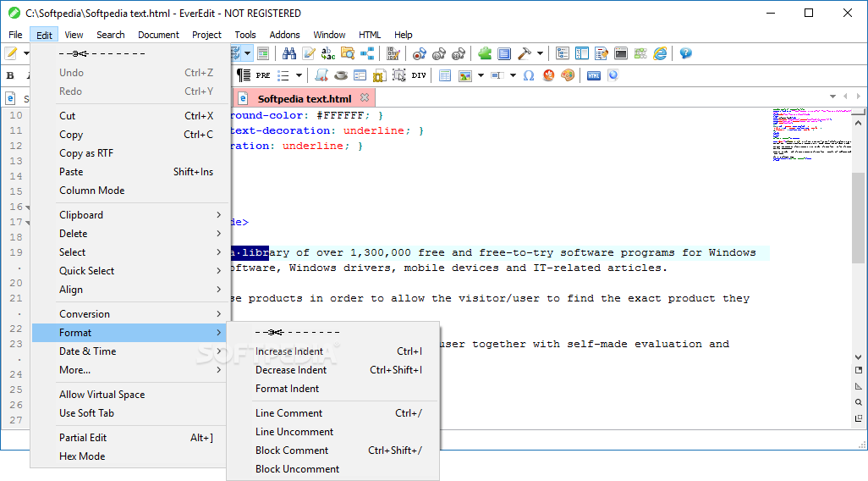Open the Find in Files folder icon
Viewport: 868px width, 481px height.
tap(348, 53)
